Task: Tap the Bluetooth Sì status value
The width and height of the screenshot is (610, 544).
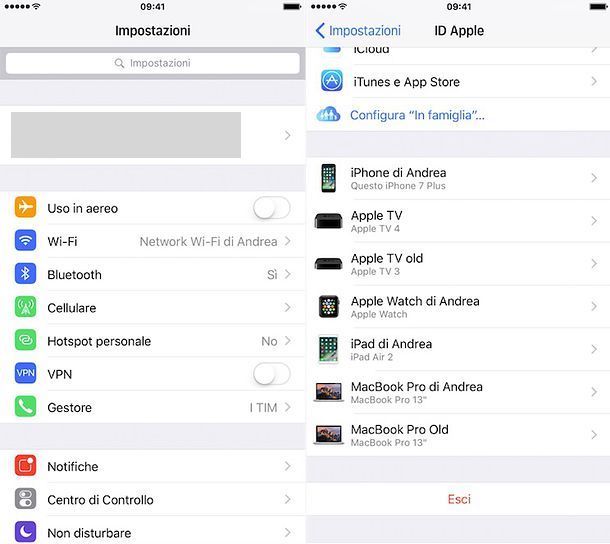Action: (x=272, y=275)
